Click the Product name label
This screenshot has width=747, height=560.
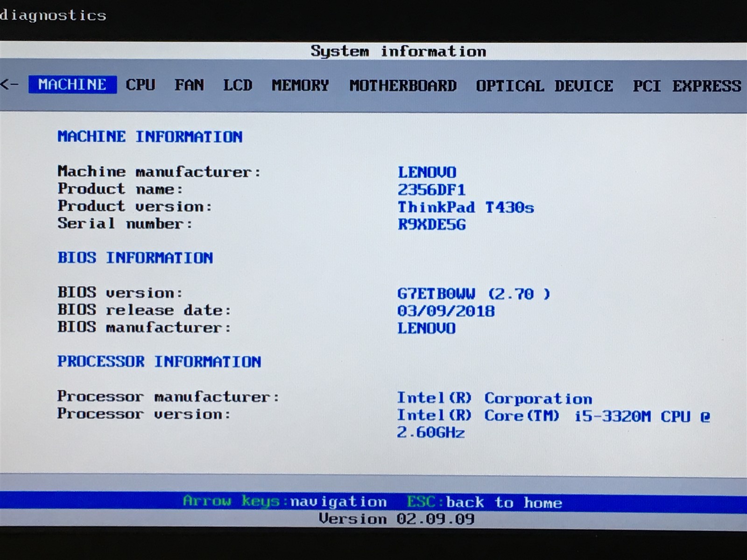point(120,189)
